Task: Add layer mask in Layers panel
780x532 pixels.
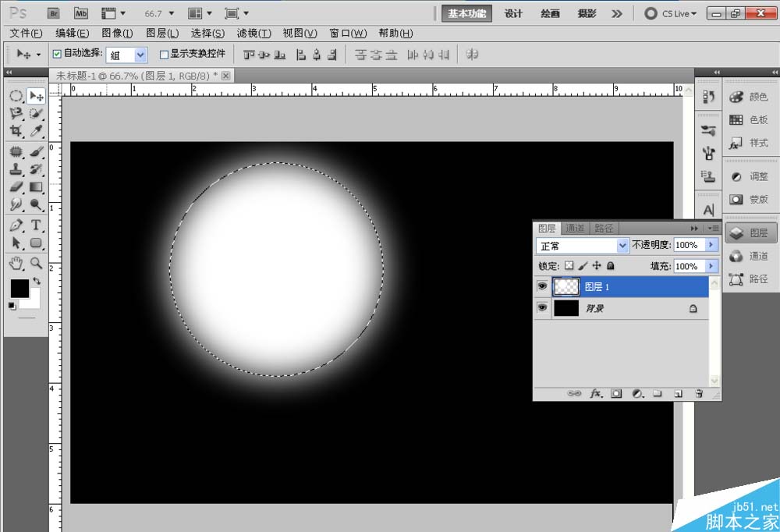Action: point(616,394)
